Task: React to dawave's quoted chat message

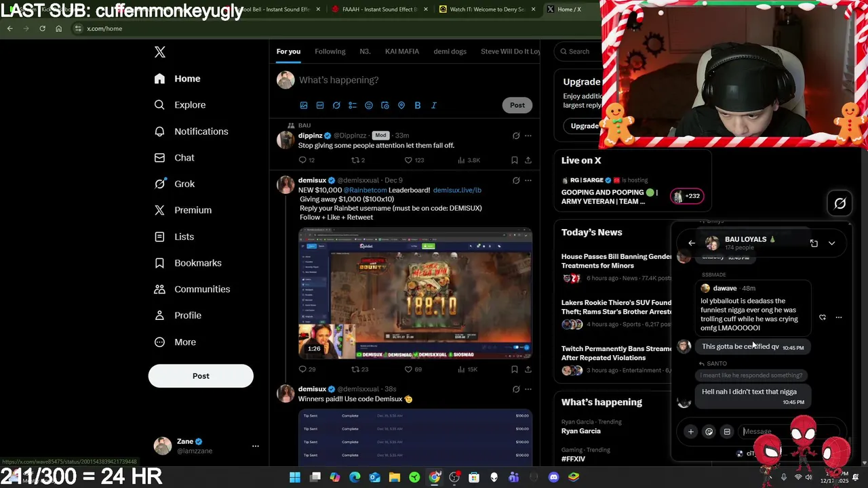Action: click(823, 317)
